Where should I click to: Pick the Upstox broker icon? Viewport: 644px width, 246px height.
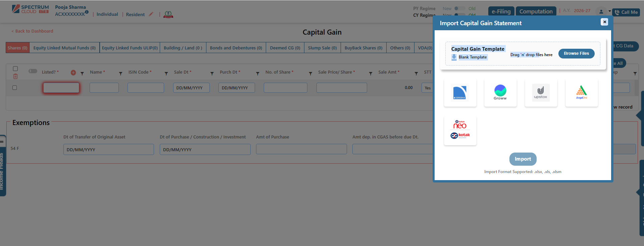[x=541, y=93]
